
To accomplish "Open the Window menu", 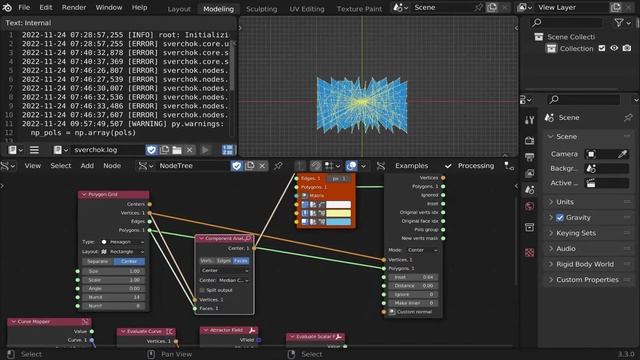I will [109, 7].
